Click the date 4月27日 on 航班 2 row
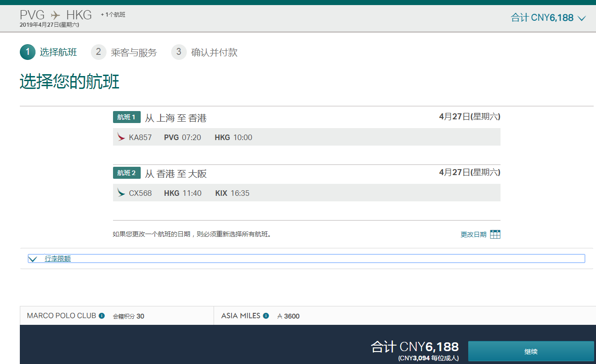Screen dimensions: 596x364 pos(470,172)
